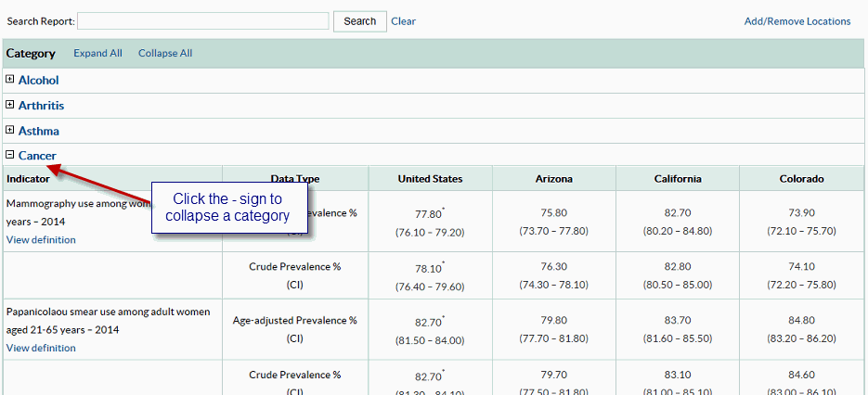
Task: Open the Asthma category link
Action: [39, 131]
